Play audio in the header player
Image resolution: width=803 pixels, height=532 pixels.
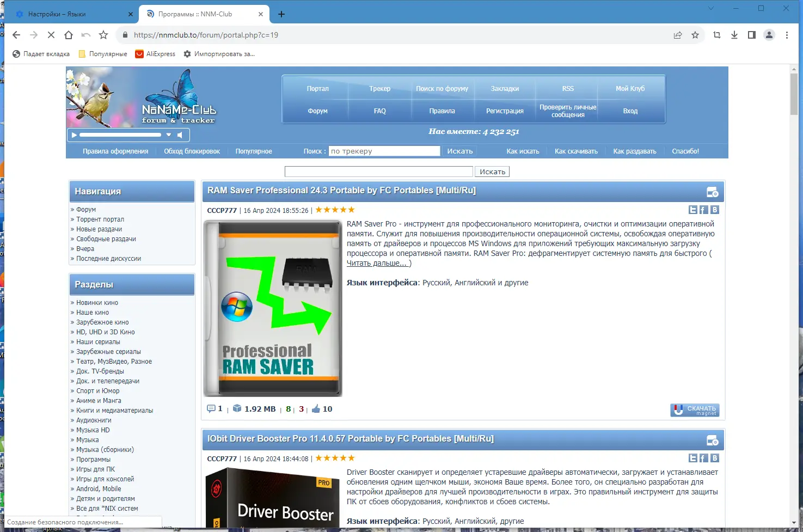click(x=74, y=134)
